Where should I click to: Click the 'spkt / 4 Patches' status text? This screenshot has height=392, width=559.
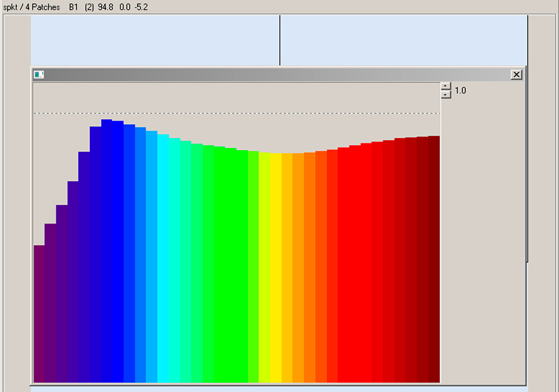(31, 7)
